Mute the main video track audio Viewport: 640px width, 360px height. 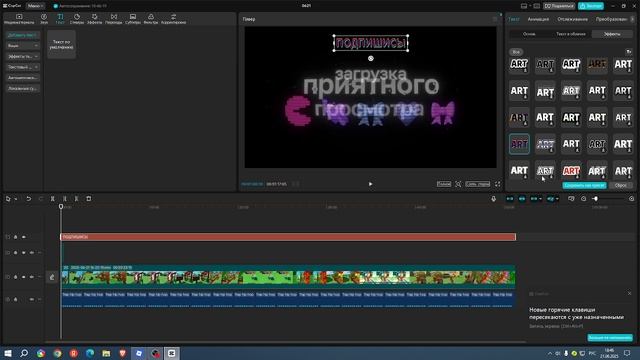(x=31, y=277)
